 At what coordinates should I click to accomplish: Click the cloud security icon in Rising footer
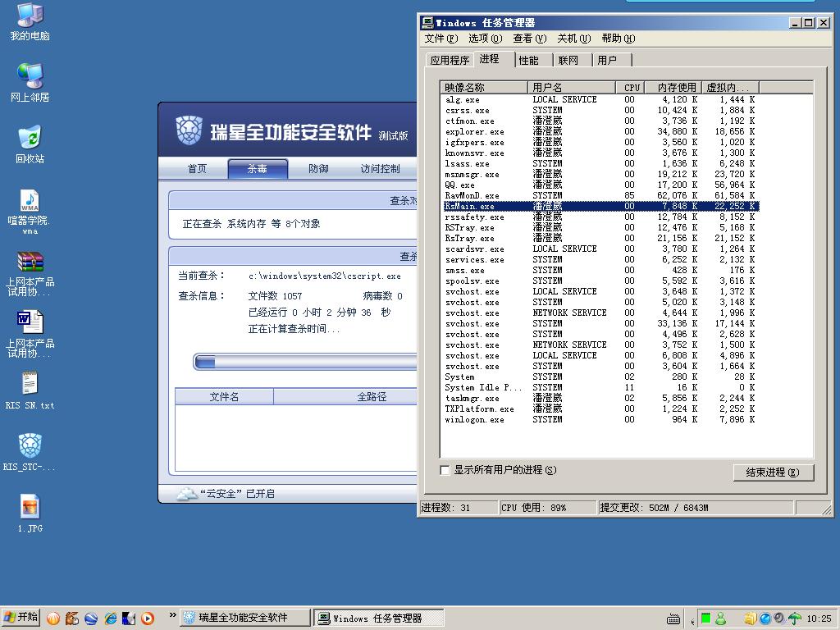(x=187, y=493)
